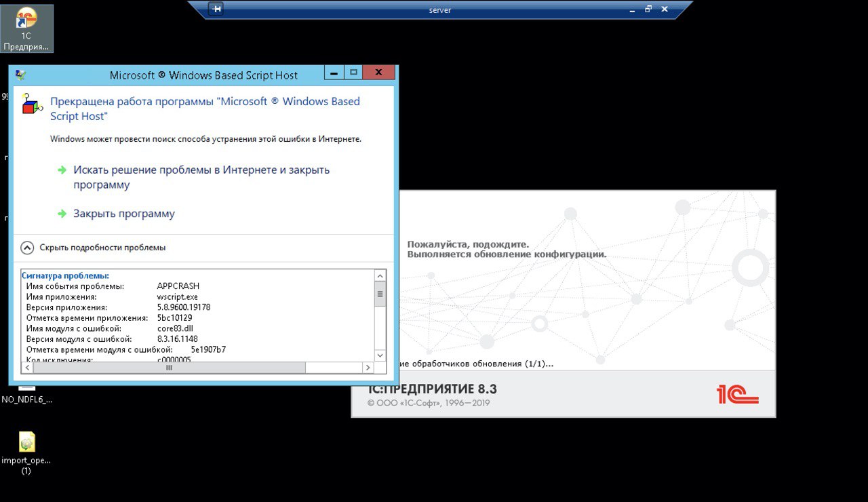
Task: Click the Сигнатура проблемы heading
Action: [x=65, y=275]
